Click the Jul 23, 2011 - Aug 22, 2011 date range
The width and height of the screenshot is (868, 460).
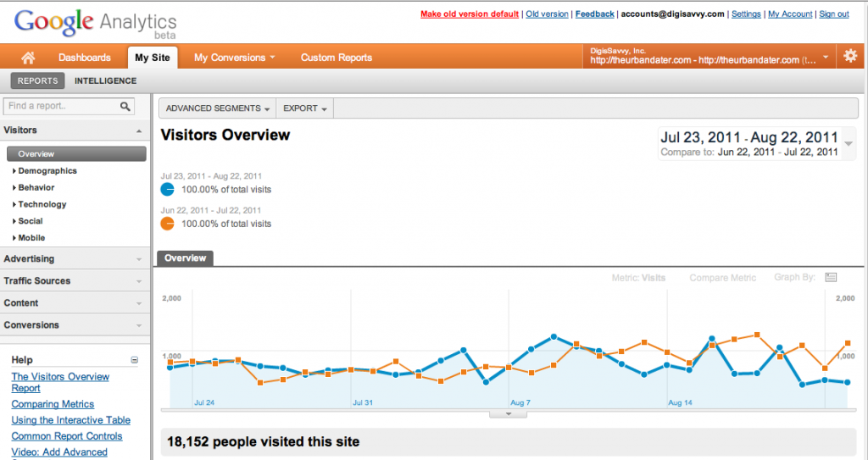coord(749,137)
